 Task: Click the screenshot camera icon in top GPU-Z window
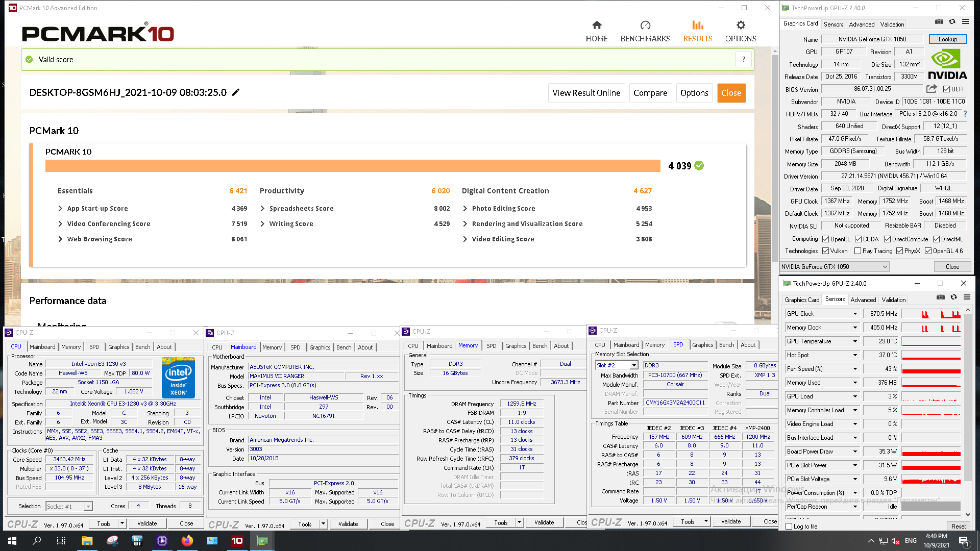tap(939, 22)
